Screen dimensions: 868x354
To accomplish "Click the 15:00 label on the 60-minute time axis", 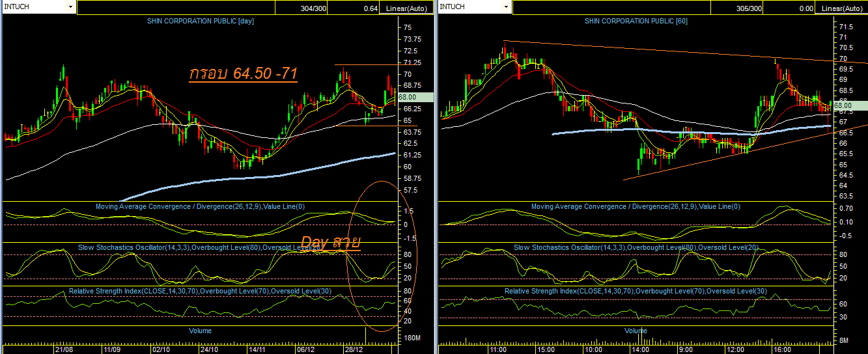I will pos(545,349).
